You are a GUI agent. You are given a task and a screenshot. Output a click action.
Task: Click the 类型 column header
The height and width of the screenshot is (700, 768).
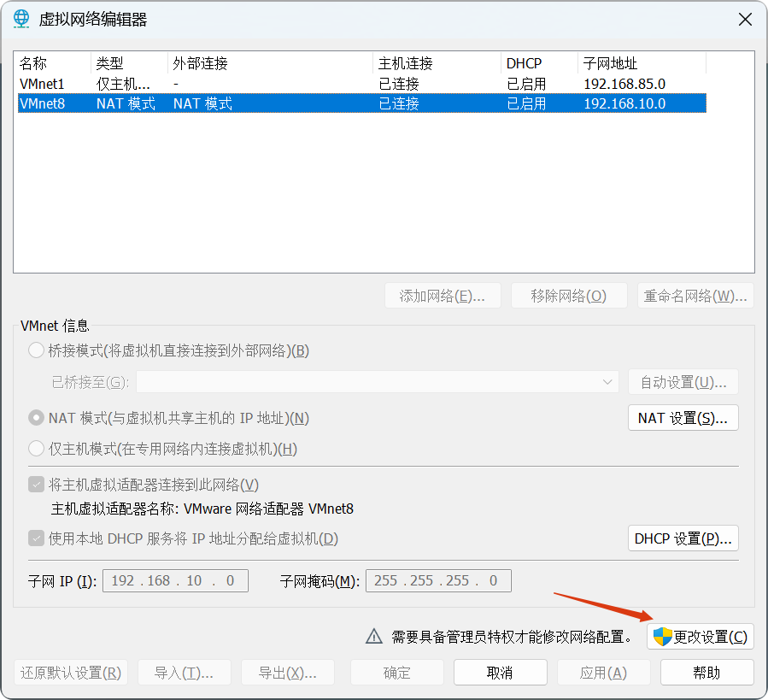click(x=129, y=63)
